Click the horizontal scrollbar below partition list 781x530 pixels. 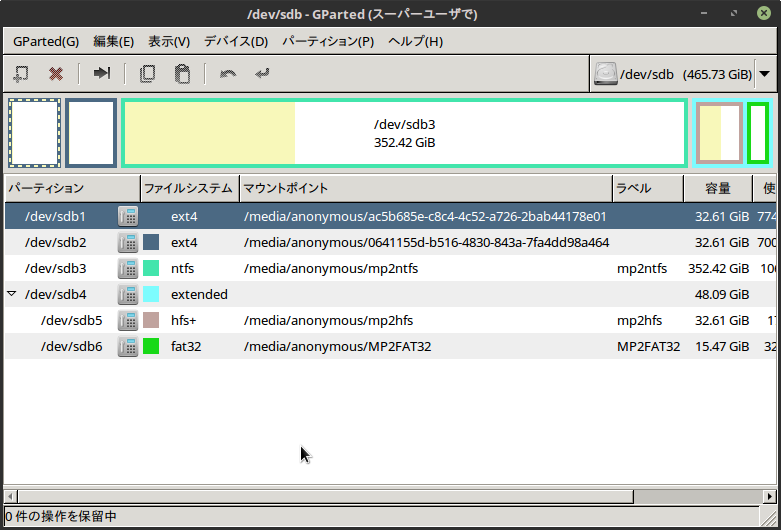[320, 496]
